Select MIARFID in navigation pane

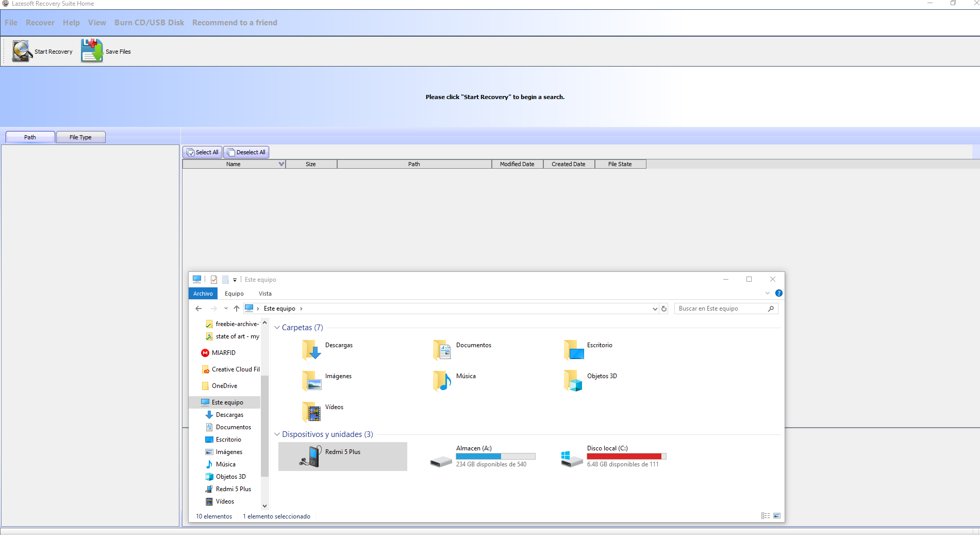click(x=224, y=353)
